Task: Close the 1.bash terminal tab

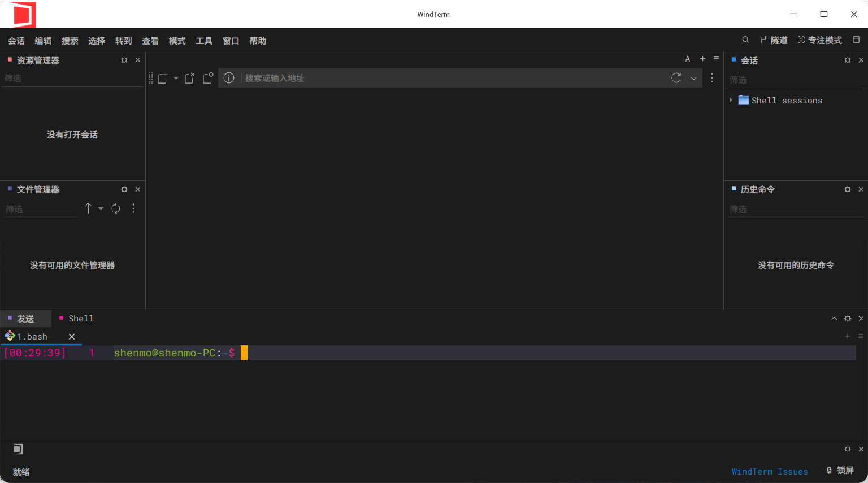Action: point(72,337)
